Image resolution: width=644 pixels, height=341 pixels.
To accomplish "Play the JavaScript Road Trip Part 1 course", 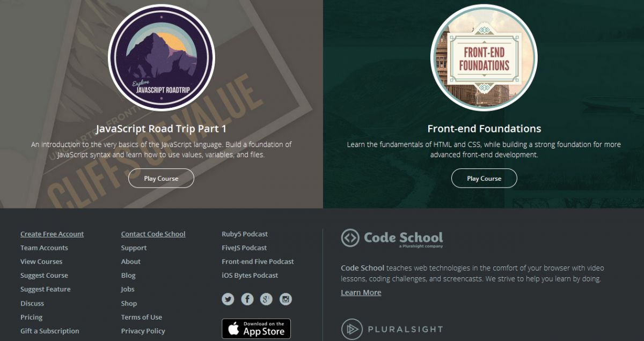I will [x=161, y=179].
